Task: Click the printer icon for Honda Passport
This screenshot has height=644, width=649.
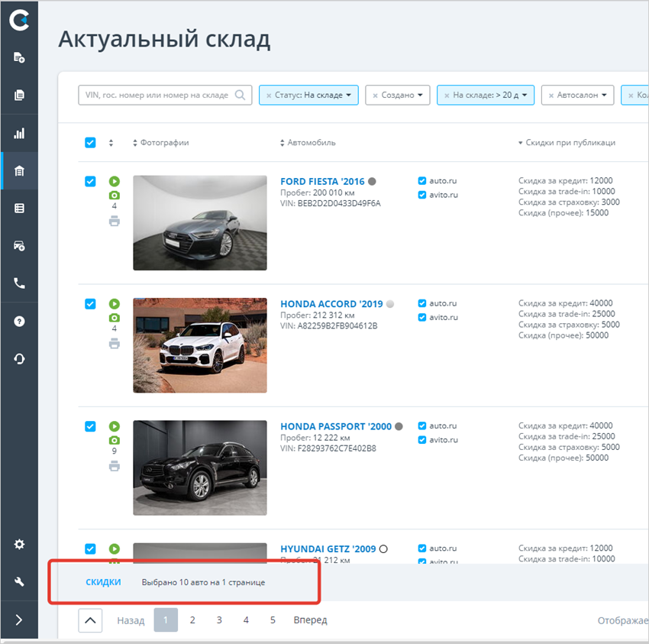Action: pos(115,466)
